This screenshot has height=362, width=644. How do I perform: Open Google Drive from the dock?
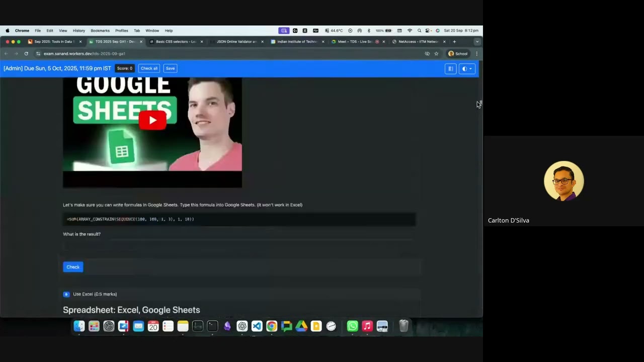click(x=301, y=326)
